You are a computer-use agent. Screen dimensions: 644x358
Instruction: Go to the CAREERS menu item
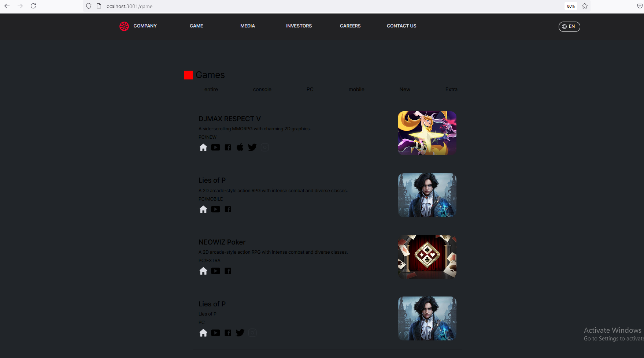pyautogui.click(x=350, y=26)
